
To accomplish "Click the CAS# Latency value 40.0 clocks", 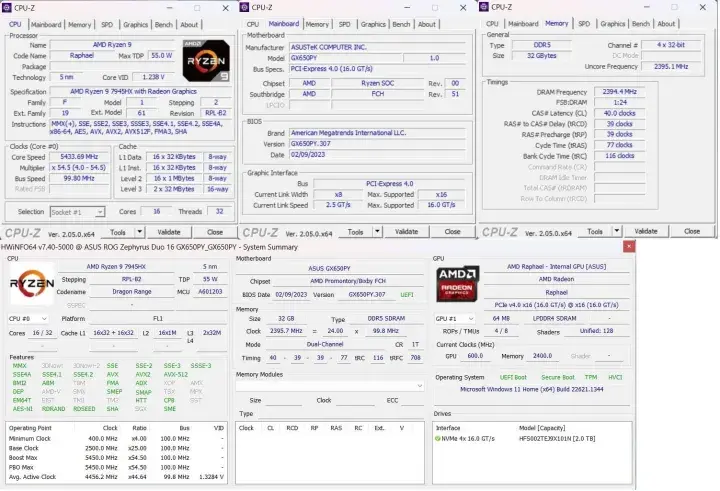I will coord(619,113).
